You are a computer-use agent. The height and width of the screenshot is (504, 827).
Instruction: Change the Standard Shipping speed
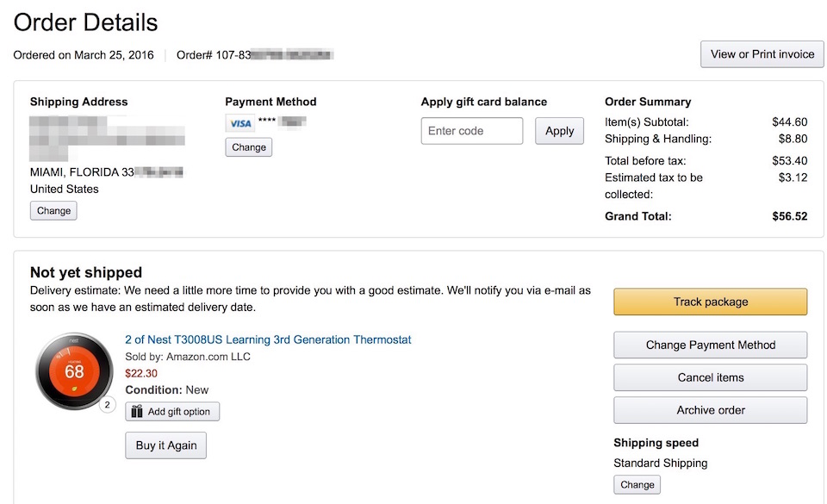(637, 484)
